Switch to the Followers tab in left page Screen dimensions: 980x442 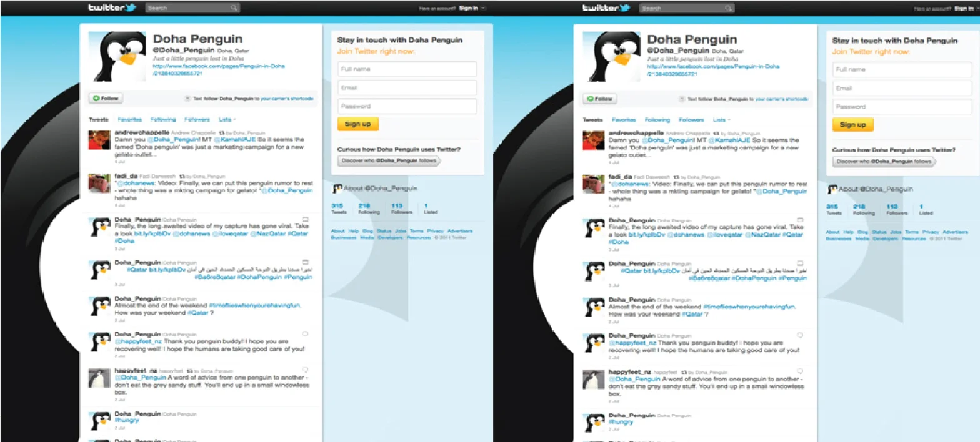tap(197, 119)
